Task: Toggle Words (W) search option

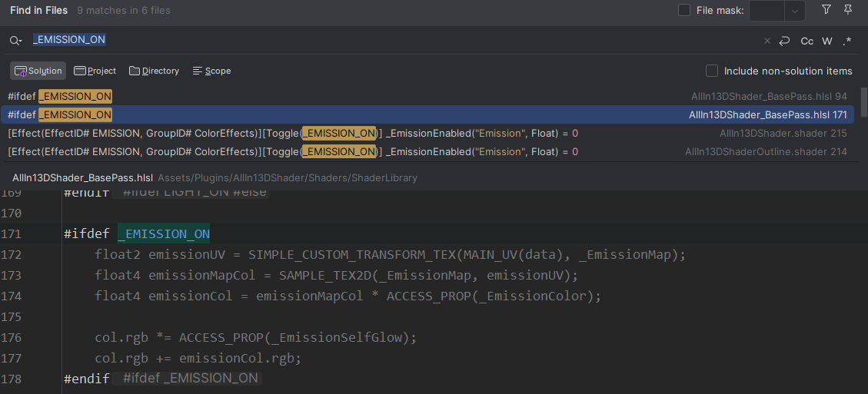Action: pyautogui.click(x=827, y=41)
